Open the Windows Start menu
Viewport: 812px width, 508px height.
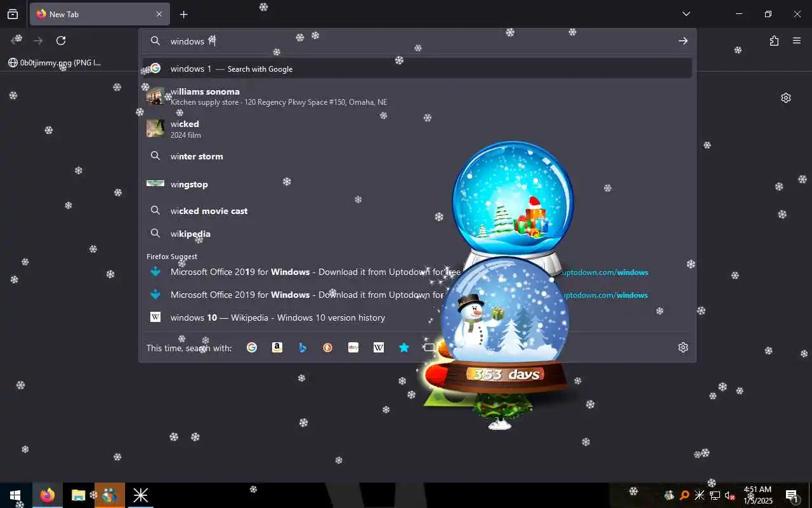click(x=15, y=495)
